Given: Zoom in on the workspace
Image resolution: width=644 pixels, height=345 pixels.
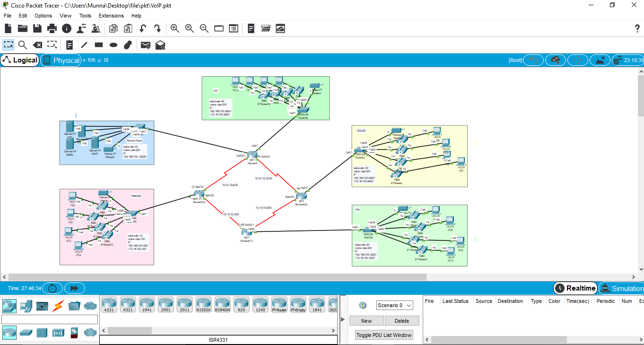Looking at the screenshot, I should tap(175, 28).
